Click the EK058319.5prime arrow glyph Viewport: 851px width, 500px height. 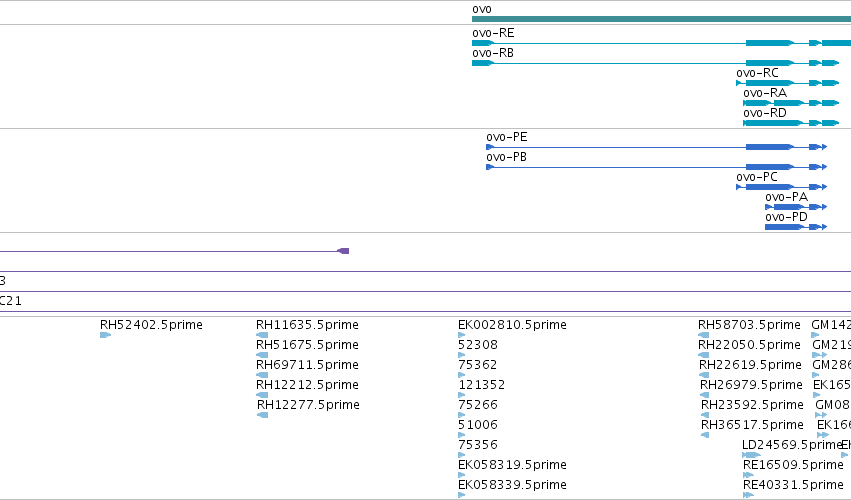point(462,475)
